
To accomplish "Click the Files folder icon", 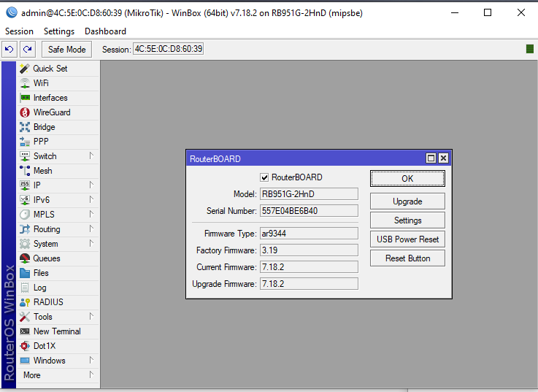I will (25, 273).
